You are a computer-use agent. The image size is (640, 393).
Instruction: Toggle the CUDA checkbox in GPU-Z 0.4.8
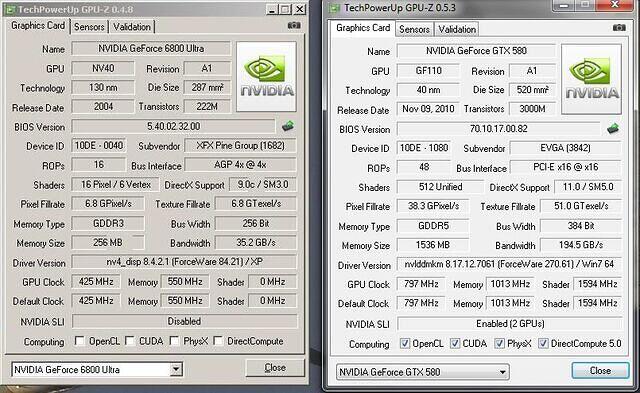pos(130,341)
